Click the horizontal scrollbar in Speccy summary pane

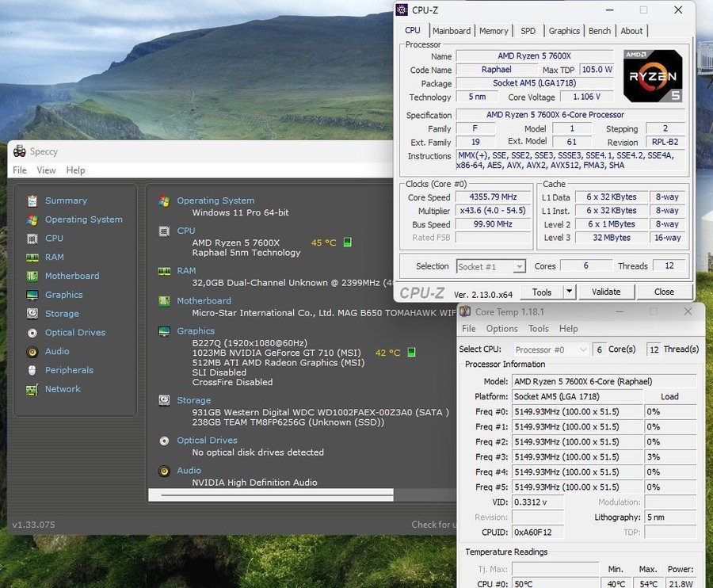tap(271, 494)
